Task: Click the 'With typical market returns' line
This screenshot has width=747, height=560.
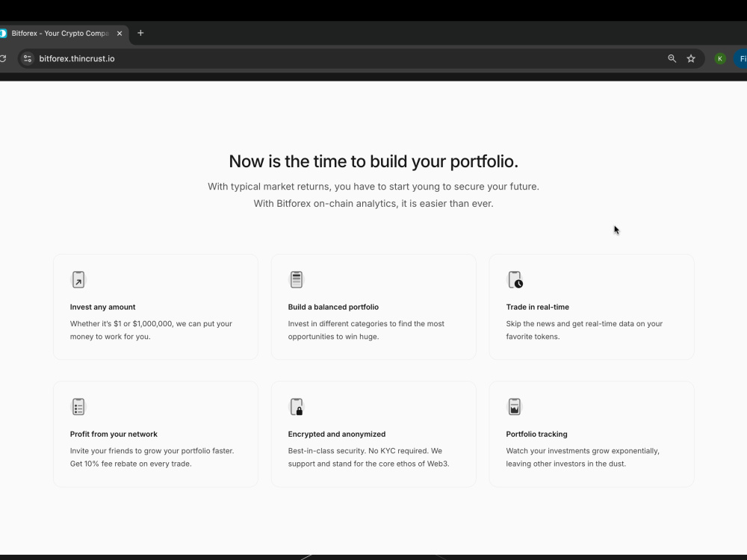Action: coord(373,187)
